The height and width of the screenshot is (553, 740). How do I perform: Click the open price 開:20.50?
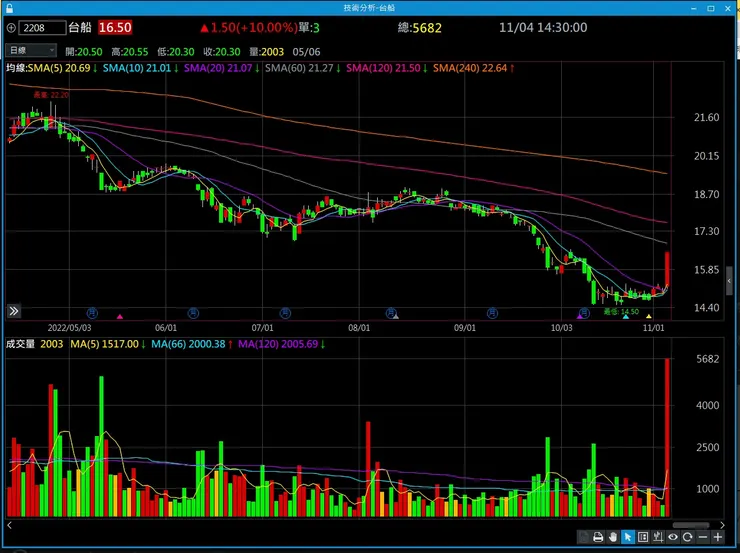(x=84, y=51)
